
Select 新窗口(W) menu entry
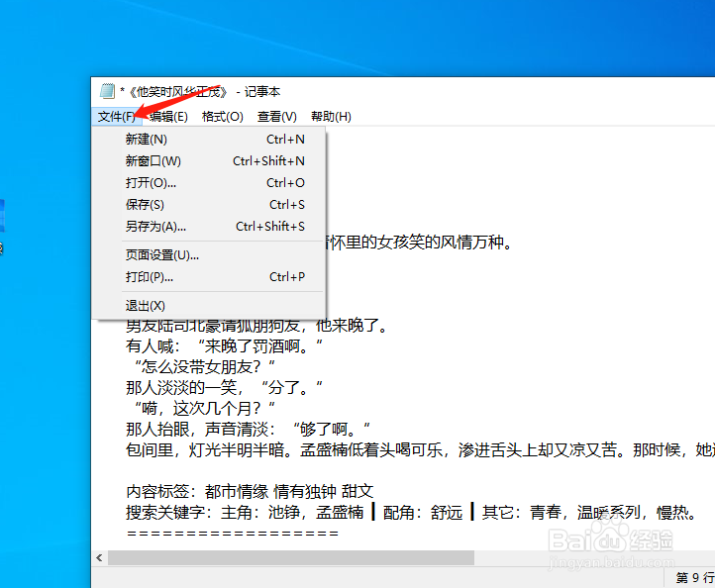(x=209, y=161)
